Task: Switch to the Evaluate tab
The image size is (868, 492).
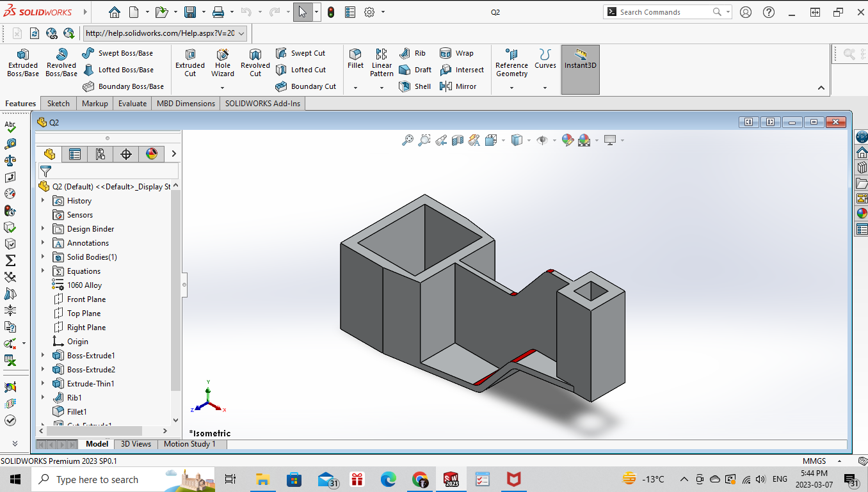Action: pyautogui.click(x=133, y=103)
